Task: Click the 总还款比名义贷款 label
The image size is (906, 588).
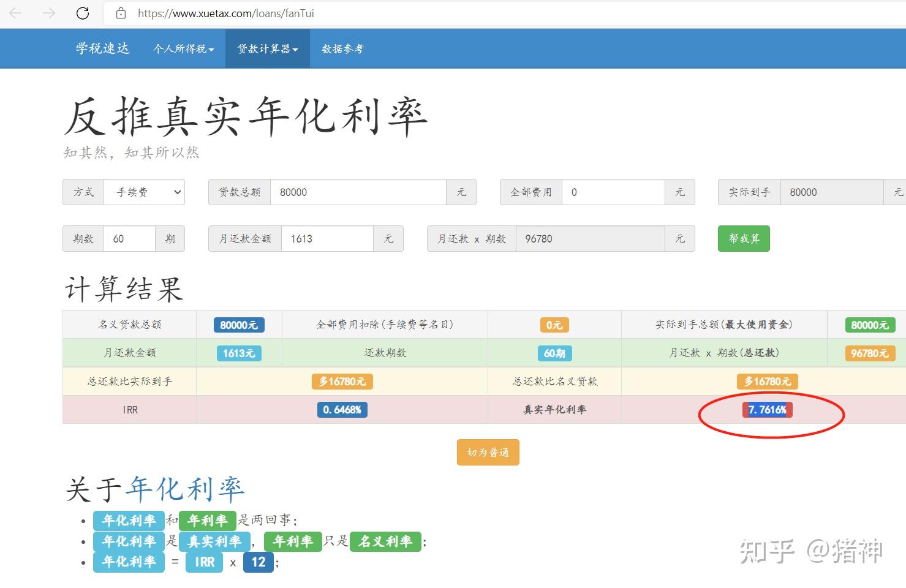Action: tap(554, 382)
